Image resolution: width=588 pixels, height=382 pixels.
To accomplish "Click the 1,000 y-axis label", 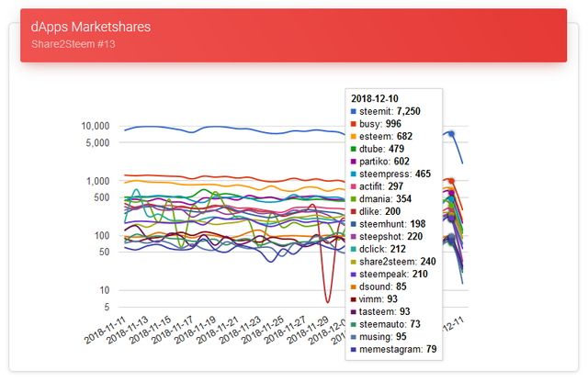I will tap(98, 181).
